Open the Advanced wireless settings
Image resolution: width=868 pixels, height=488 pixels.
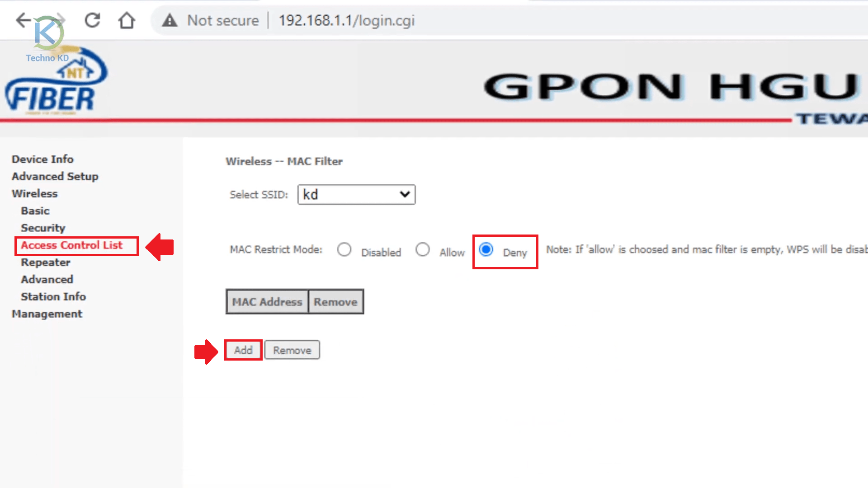[x=47, y=279]
